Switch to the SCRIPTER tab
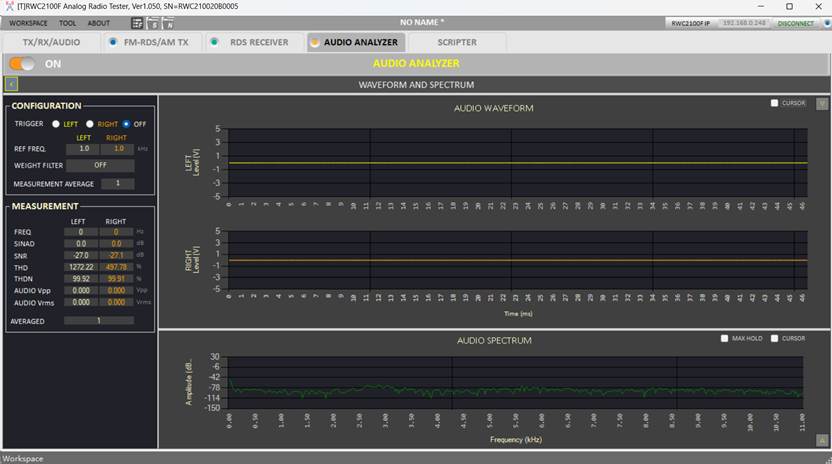832x464 pixels. pos(456,42)
